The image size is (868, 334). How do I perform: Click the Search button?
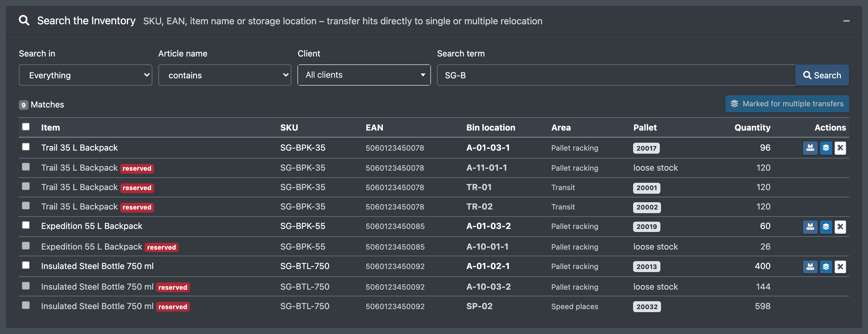point(822,75)
